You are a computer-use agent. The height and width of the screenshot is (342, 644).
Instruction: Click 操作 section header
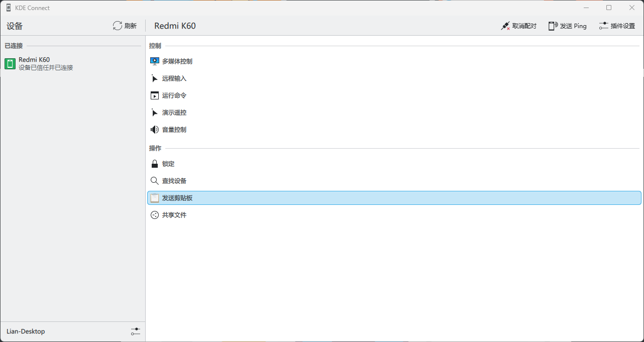155,148
